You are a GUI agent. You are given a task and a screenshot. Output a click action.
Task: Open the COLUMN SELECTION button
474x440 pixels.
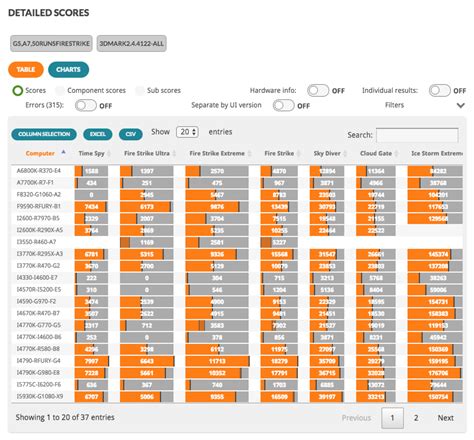point(44,134)
